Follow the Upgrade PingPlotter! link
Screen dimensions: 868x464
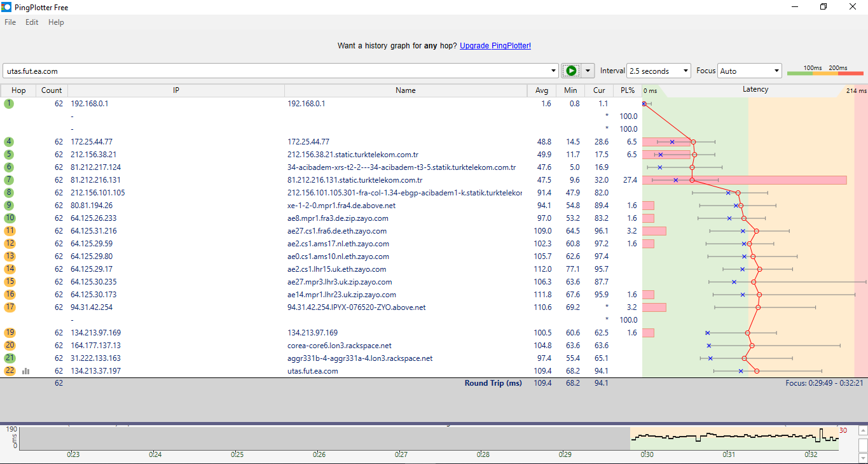(495, 46)
